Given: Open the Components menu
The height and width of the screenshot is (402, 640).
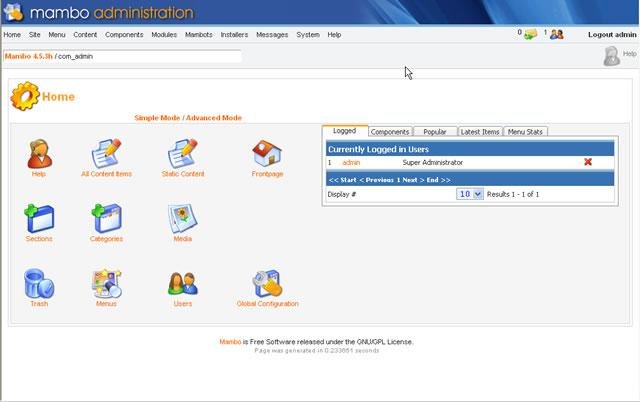Looking at the screenshot, I should pyautogui.click(x=124, y=35).
